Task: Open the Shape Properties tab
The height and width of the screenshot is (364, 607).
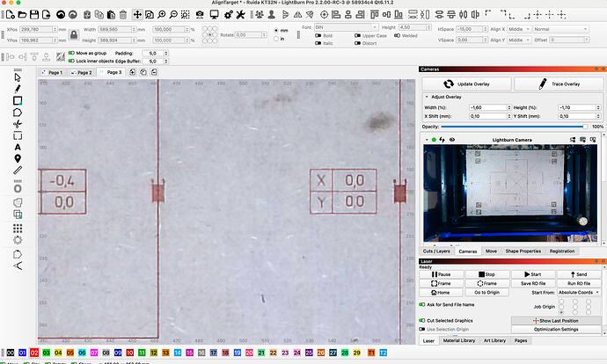Action: click(x=523, y=251)
